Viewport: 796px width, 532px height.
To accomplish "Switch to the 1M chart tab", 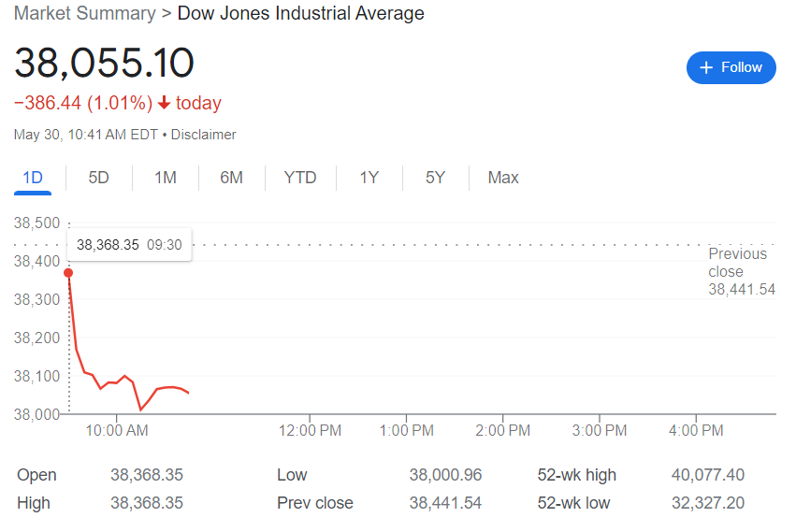I will pyautogui.click(x=166, y=178).
